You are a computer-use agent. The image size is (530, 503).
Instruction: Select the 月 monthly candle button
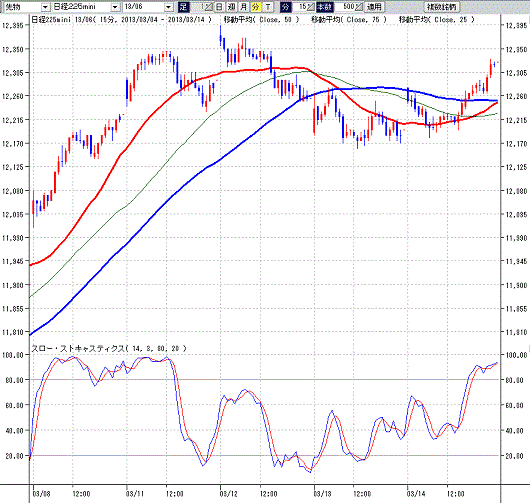click(x=243, y=7)
